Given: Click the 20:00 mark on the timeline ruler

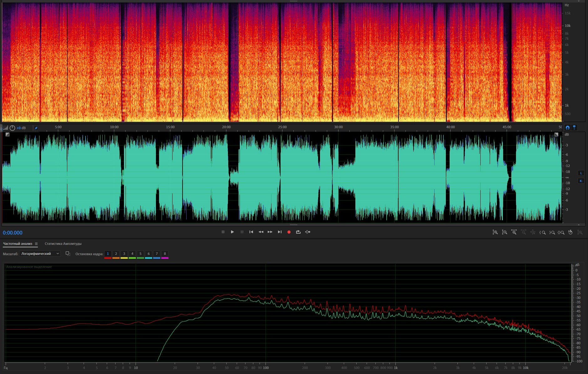Looking at the screenshot, I should 226,128.
